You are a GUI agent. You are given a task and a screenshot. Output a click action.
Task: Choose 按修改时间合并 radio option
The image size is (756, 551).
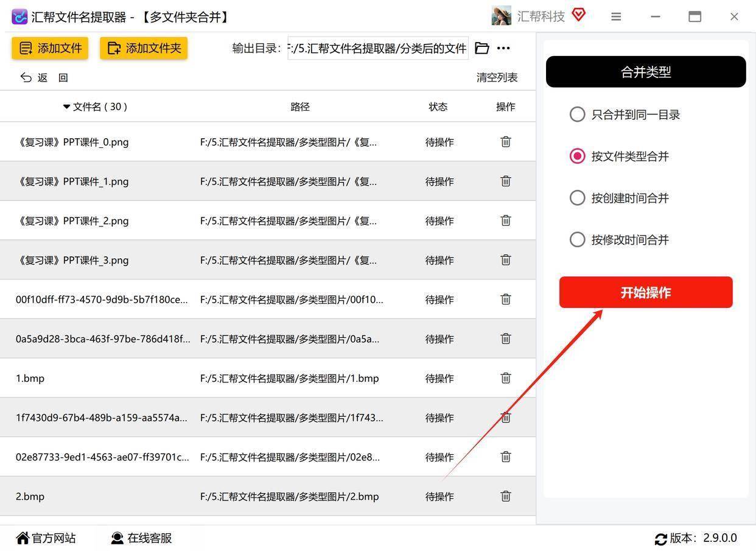pos(577,239)
